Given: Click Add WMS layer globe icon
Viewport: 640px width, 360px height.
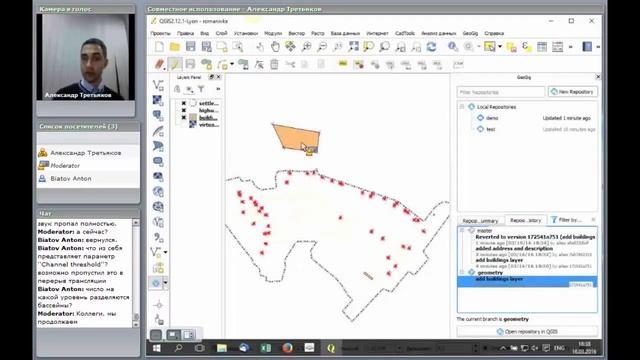Looking at the screenshot, I should point(158,192).
